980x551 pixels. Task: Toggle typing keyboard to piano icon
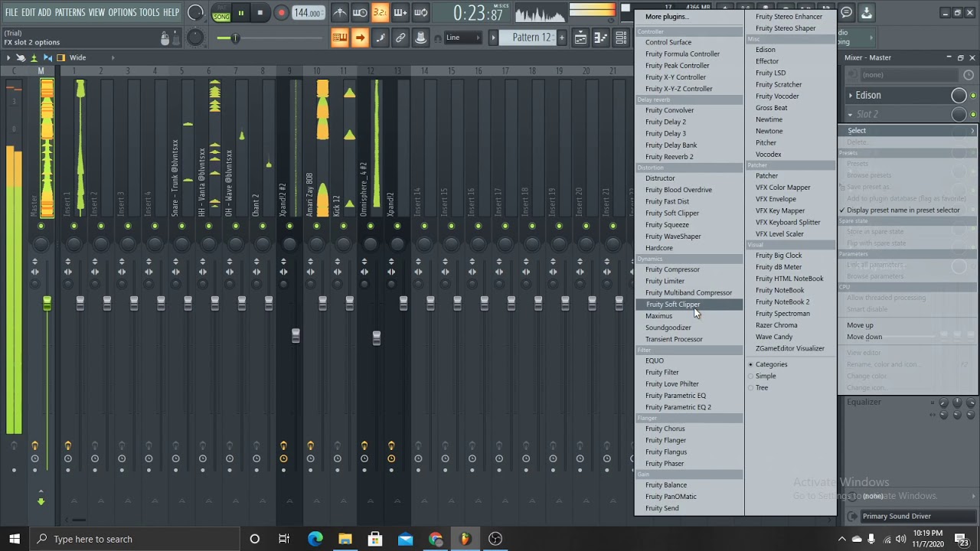[340, 37]
